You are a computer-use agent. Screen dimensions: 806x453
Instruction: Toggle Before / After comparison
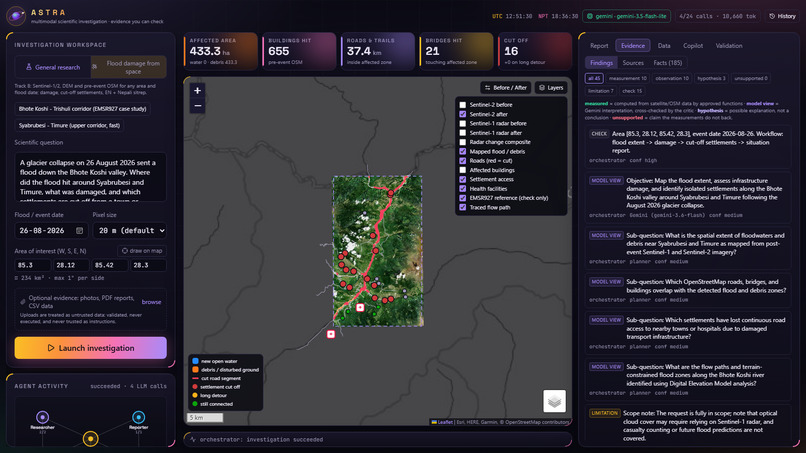click(x=506, y=87)
